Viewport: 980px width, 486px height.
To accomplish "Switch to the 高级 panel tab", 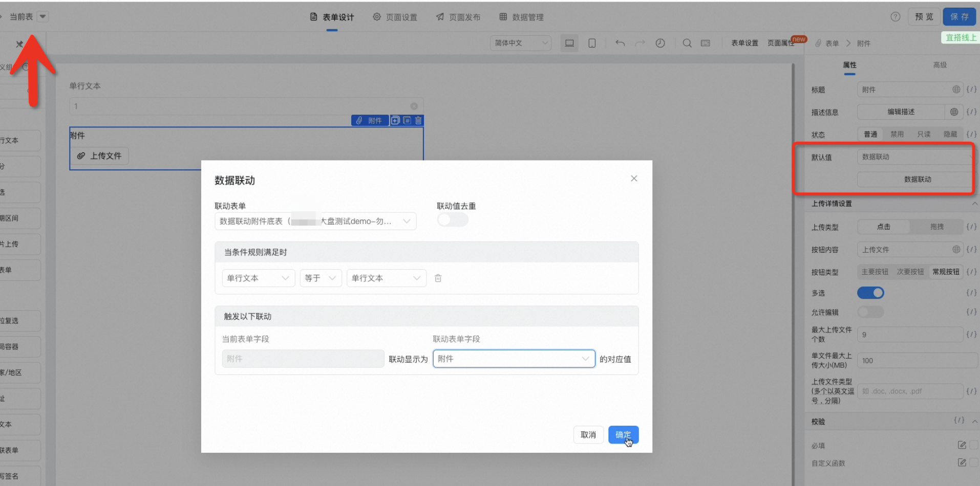I will 940,65.
